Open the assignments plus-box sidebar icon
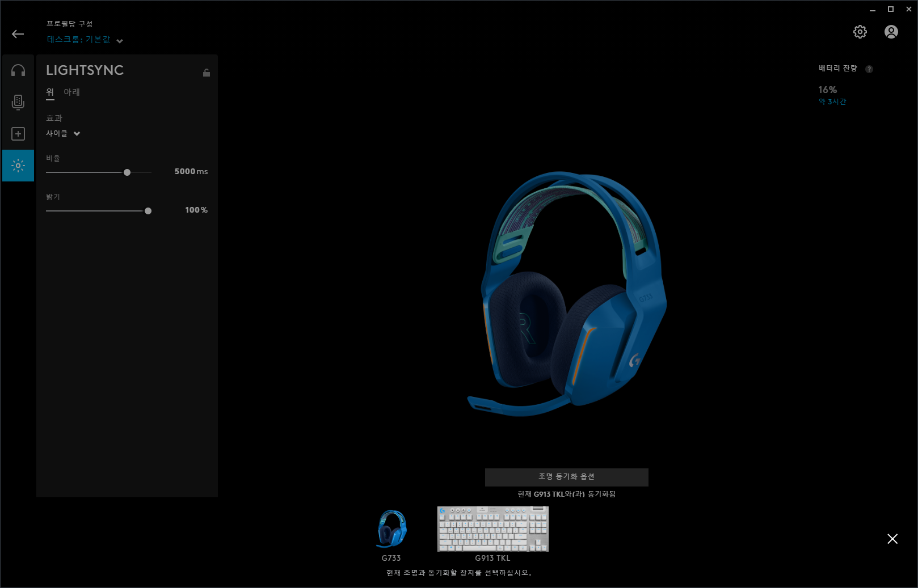Image resolution: width=918 pixels, height=588 pixels. coord(18,134)
